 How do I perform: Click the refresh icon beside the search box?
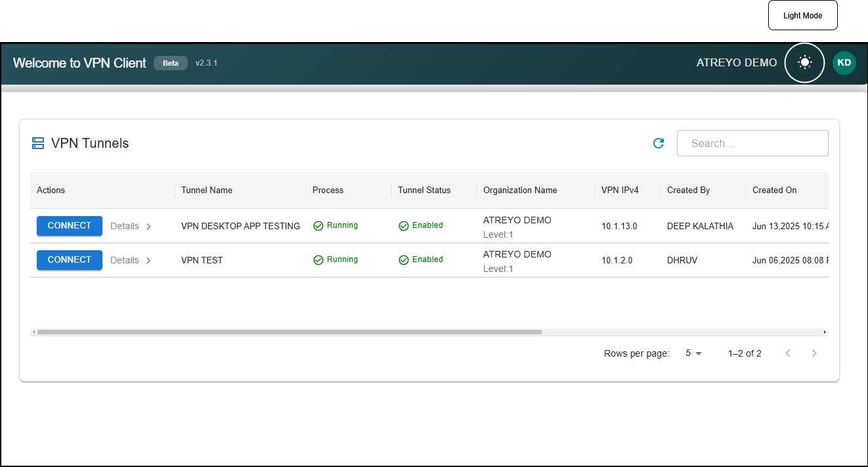point(659,143)
